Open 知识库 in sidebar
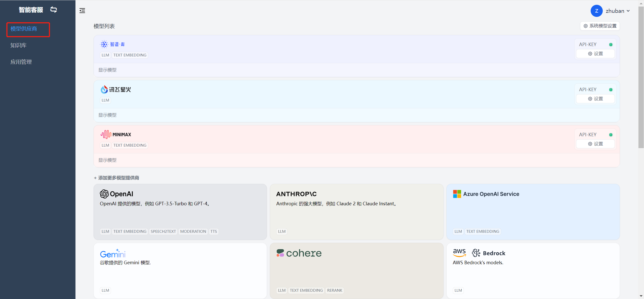This screenshot has height=299, width=644. 18,45
